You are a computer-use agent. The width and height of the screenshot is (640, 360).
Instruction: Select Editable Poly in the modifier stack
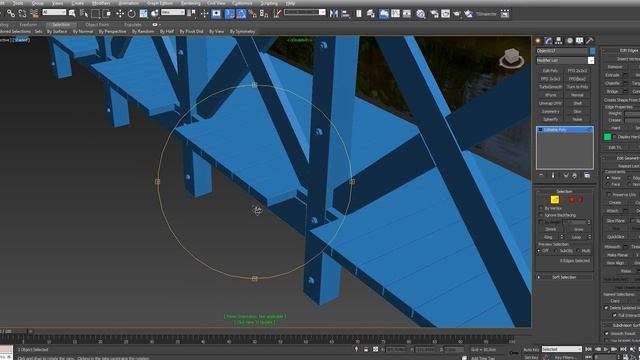564,129
